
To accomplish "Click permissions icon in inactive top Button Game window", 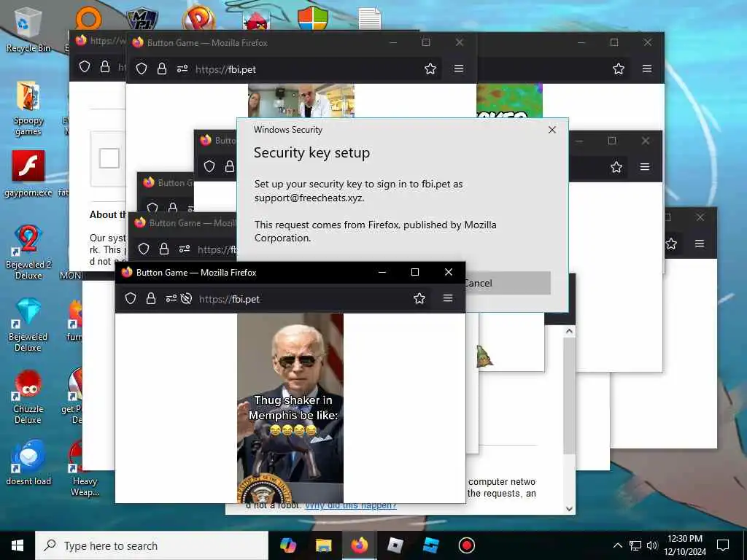I will click(x=182, y=69).
